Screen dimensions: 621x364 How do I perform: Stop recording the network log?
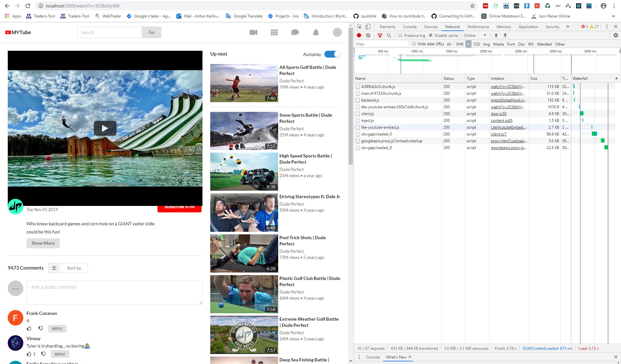tap(359, 35)
